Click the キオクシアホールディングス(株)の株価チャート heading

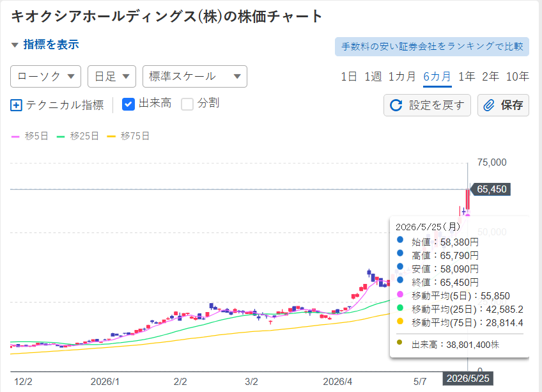[167, 16]
